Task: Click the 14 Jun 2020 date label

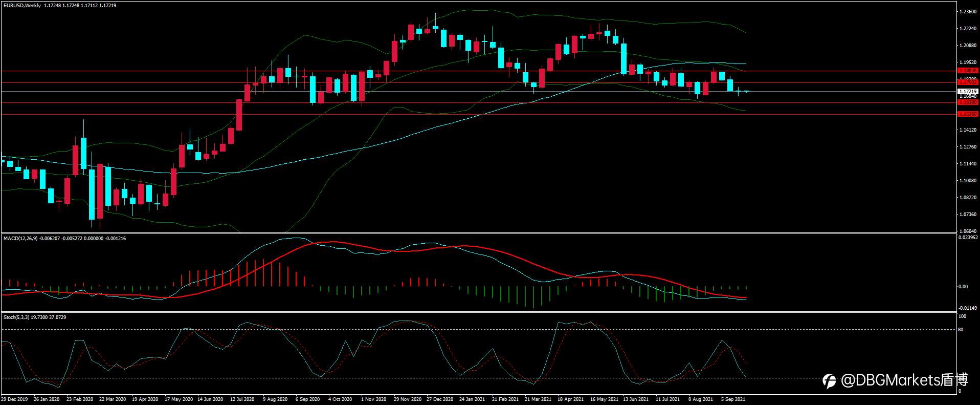Action: coord(210,399)
